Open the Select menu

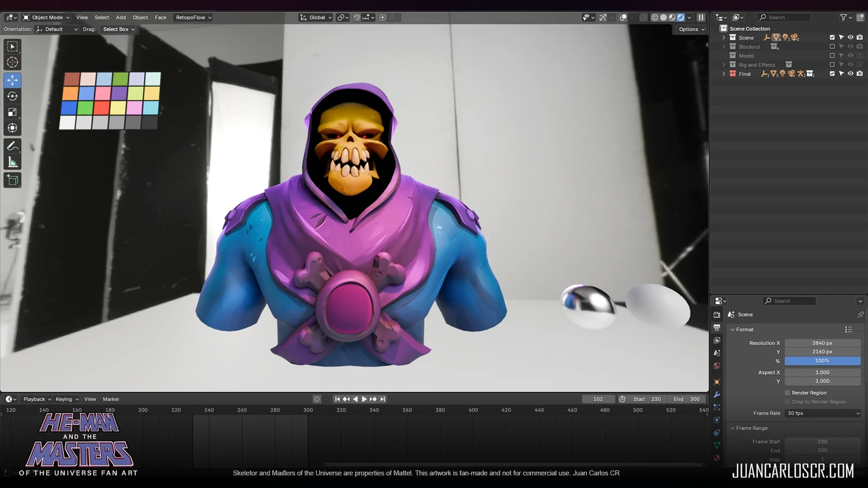point(102,17)
